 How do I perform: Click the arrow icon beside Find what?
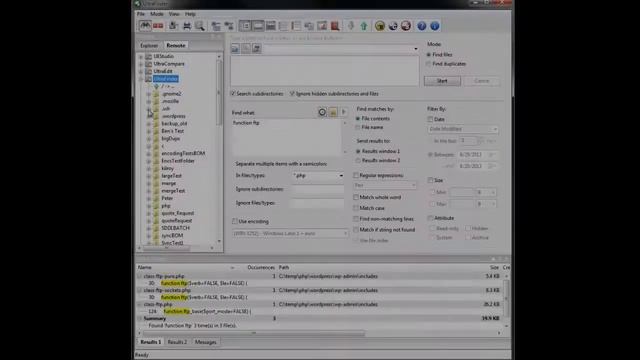(x=344, y=112)
